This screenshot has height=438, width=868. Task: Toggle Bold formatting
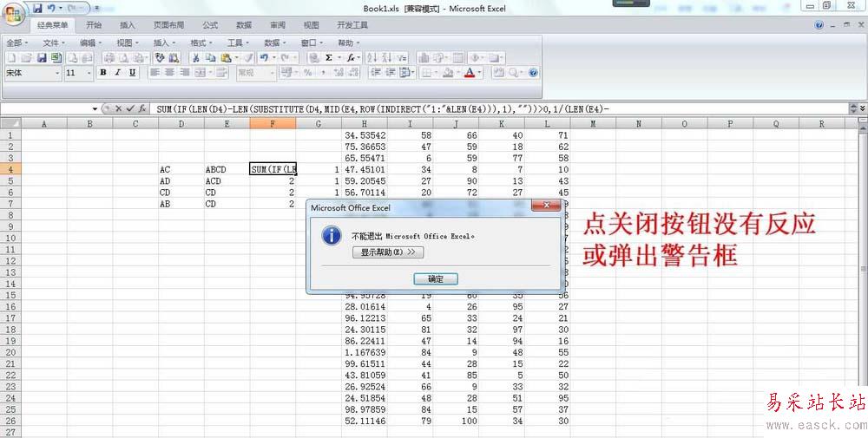coord(103,73)
